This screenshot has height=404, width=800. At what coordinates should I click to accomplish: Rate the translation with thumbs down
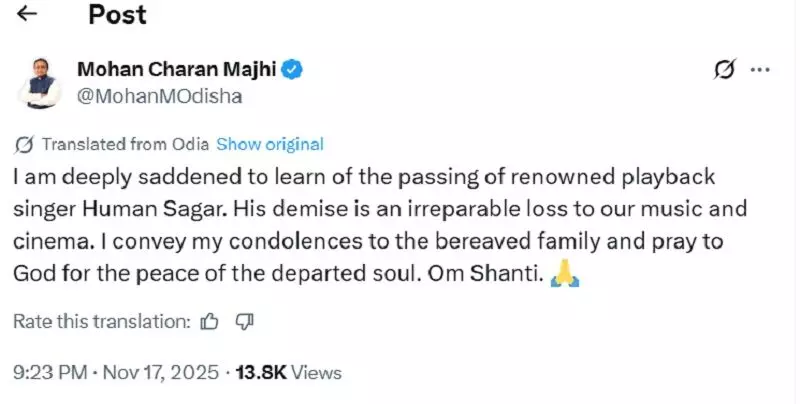click(243, 322)
